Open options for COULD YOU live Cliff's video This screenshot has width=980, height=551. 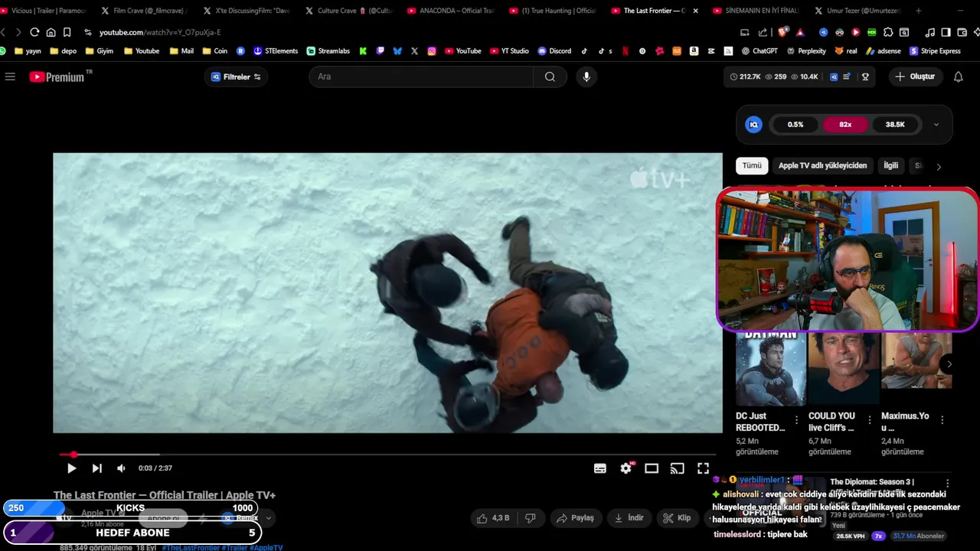tap(870, 419)
